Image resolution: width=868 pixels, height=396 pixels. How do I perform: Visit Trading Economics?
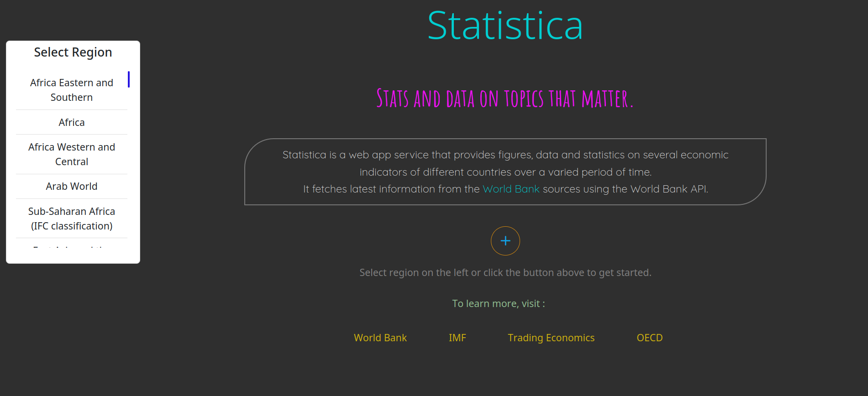pyautogui.click(x=551, y=338)
